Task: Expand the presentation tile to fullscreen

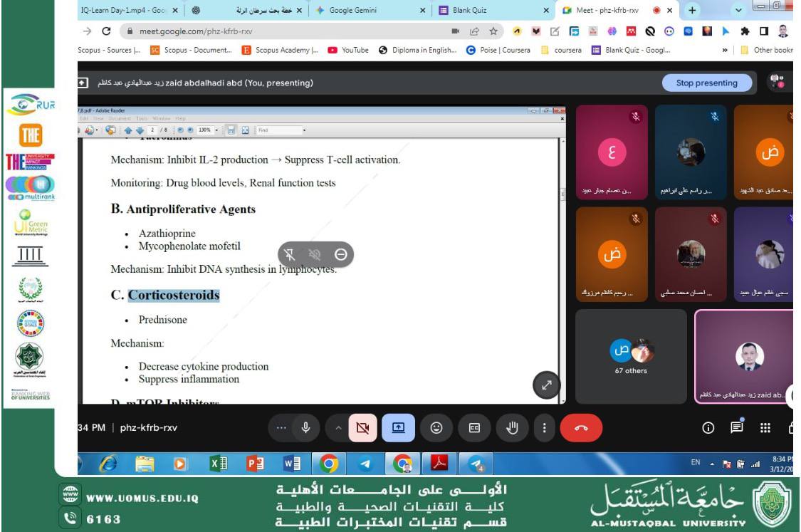Action: coord(547,385)
